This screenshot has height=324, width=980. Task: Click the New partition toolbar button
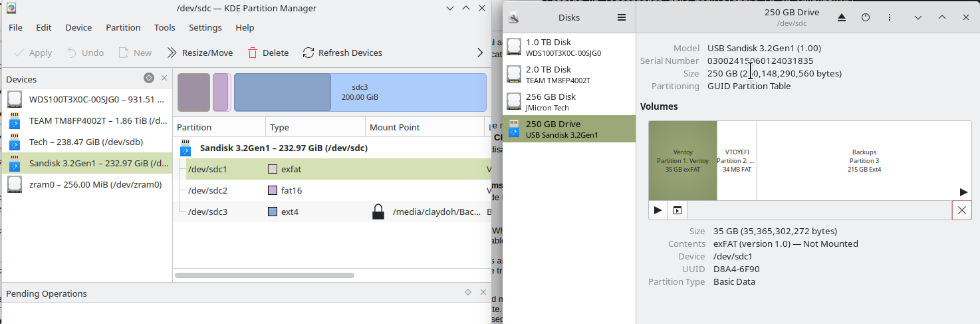(135, 53)
